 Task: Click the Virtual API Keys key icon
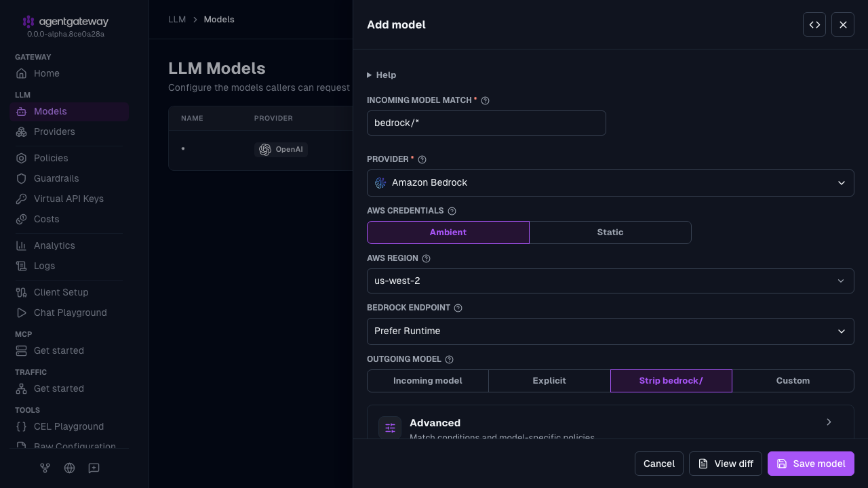(x=22, y=199)
